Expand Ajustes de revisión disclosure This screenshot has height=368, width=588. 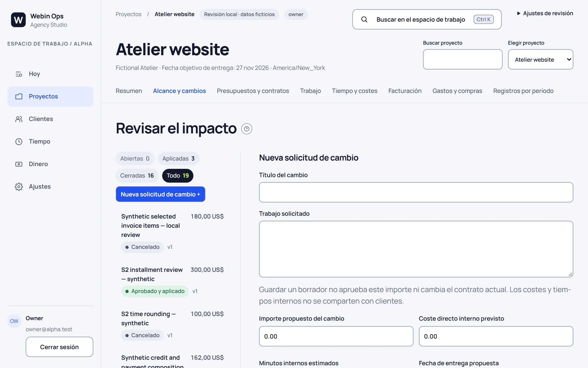click(x=545, y=13)
